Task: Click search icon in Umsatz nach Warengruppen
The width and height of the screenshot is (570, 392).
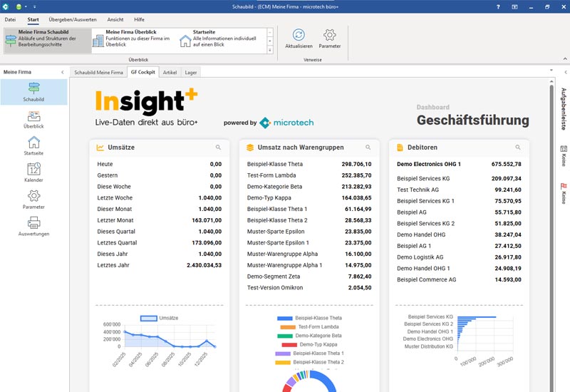Action: [x=368, y=148]
